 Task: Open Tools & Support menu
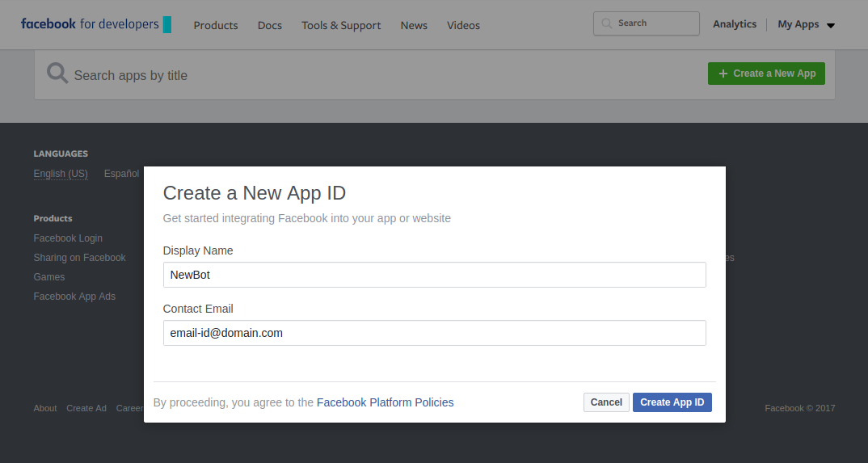point(341,25)
